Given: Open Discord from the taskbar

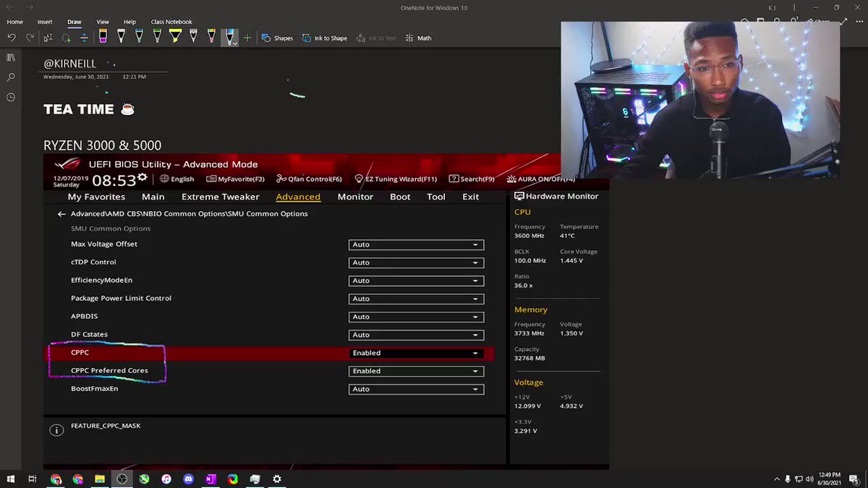Looking at the screenshot, I should tap(189, 479).
